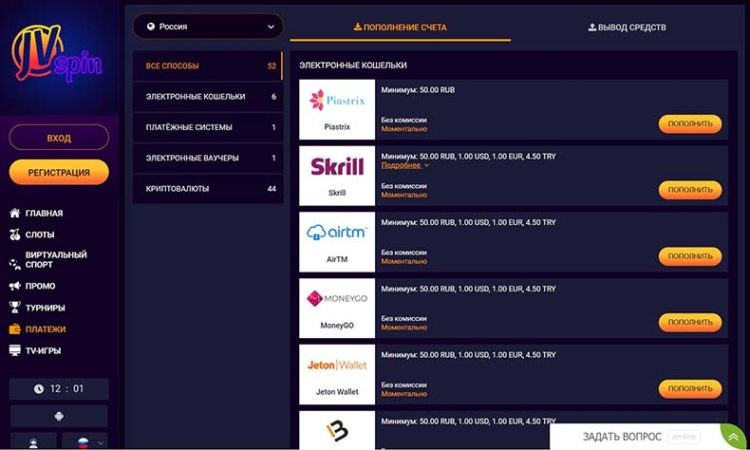This screenshot has width=750, height=450.
Task: Click the JVspin logo
Action: (x=56, y=54)
